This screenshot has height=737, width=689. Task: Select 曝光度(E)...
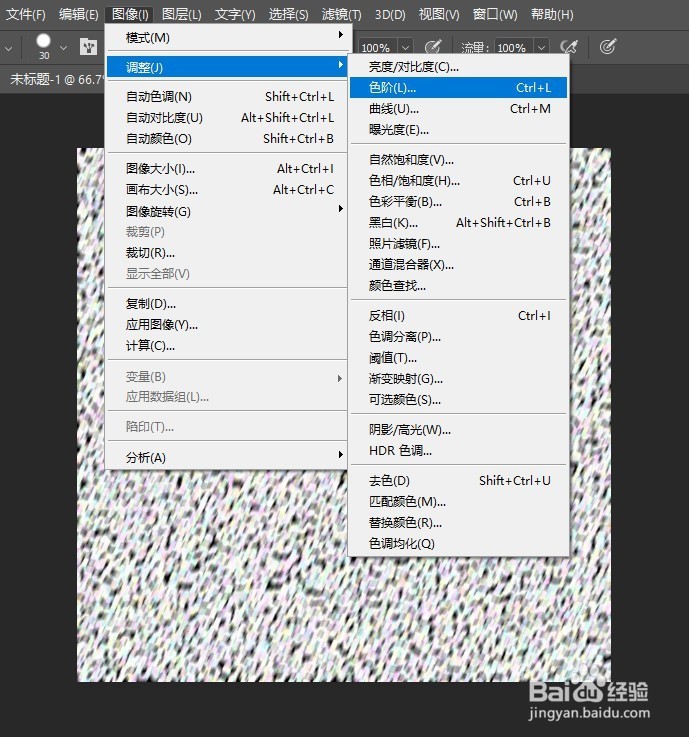pyautogui.click(x=458, y=129)
